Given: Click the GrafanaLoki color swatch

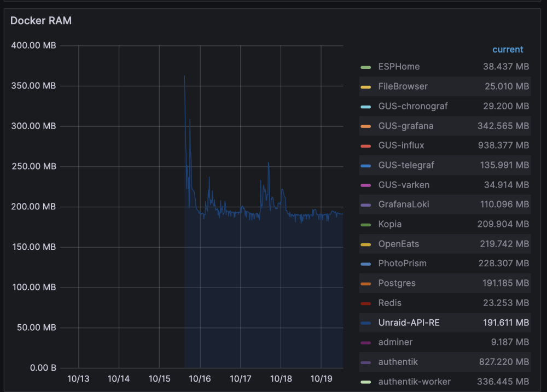Looking at the screenshot, I should click(365, 204).
